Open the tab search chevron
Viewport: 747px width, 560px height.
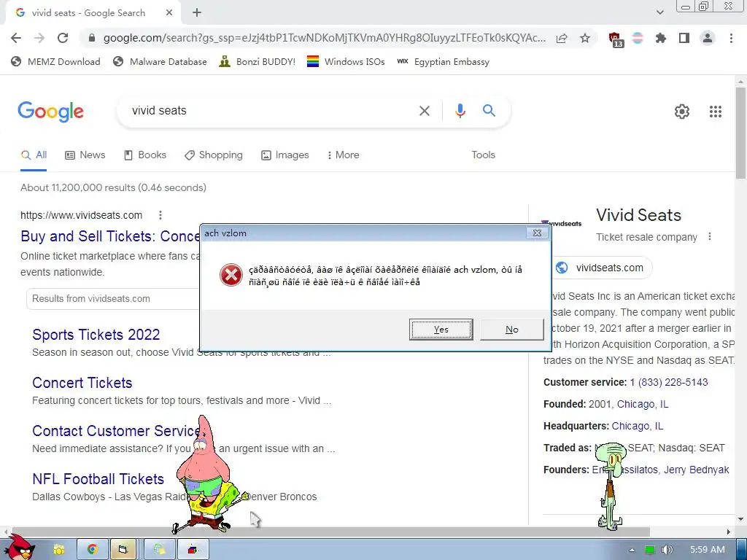(x=659, y=12)
